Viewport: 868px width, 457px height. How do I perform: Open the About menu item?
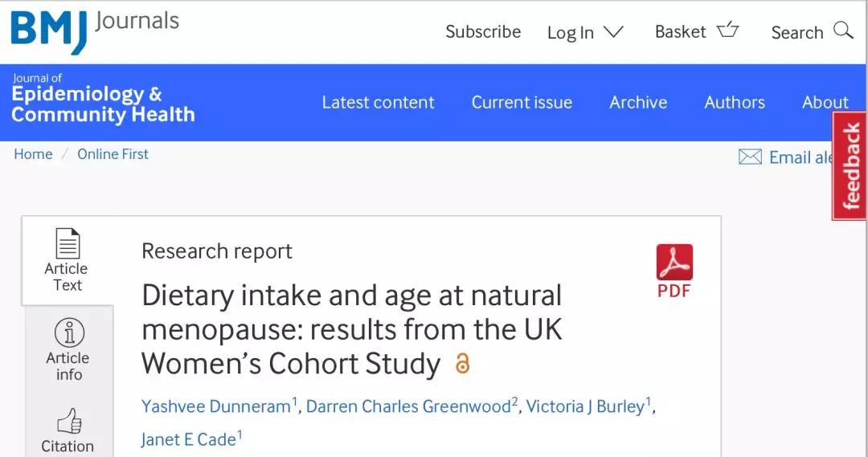(x=825, y=102)
